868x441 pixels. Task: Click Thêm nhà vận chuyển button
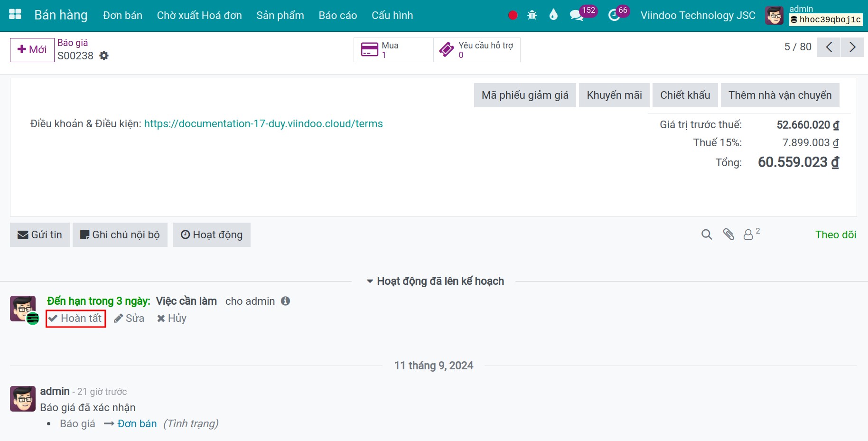coord(780,95)
